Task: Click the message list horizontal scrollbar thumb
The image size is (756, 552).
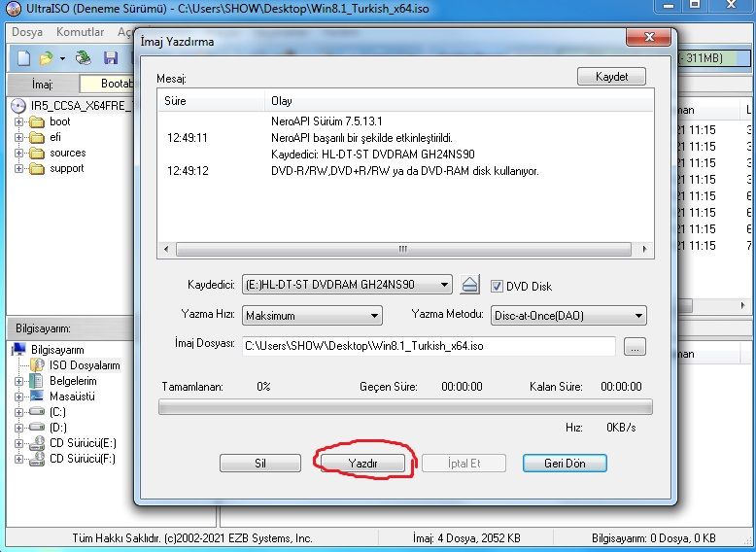Action: 403,249
